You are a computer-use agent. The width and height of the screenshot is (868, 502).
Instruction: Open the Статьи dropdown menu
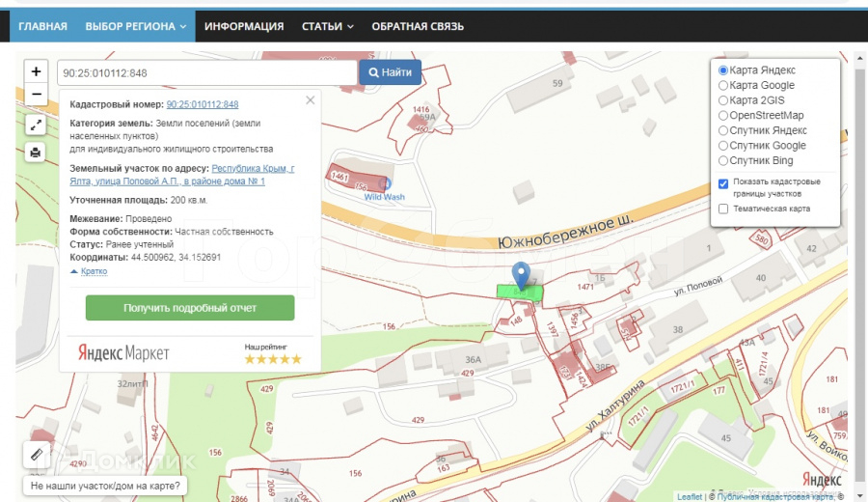tap(327, 26)
